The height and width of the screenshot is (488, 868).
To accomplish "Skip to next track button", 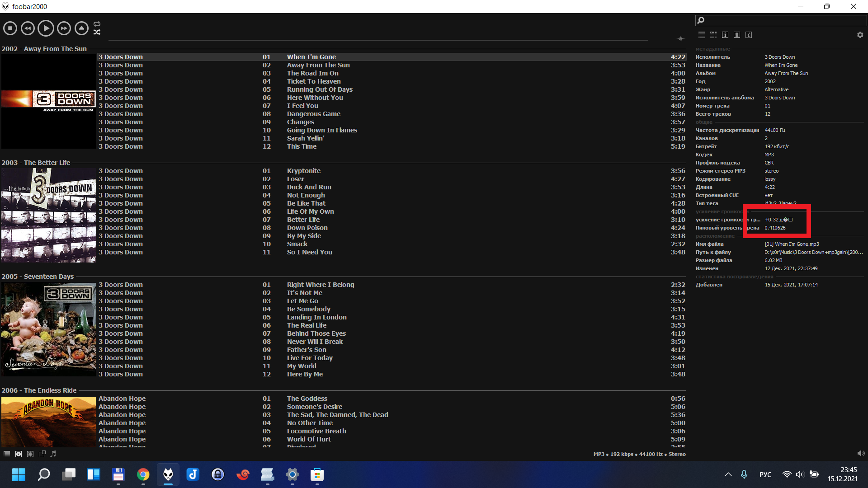I will pyautogui.click(x=64, y=28).
